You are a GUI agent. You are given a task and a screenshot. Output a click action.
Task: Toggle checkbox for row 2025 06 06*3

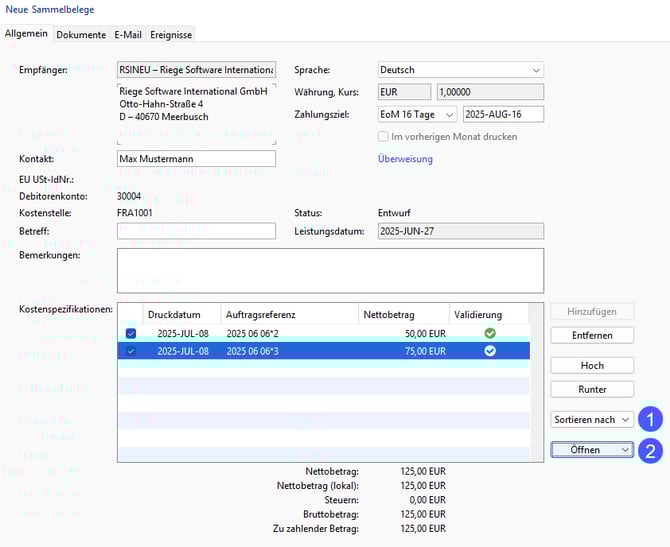point(132,351)
